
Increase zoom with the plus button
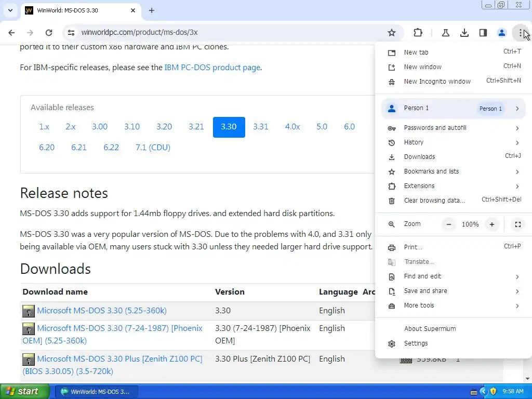(x=491, y=224)
